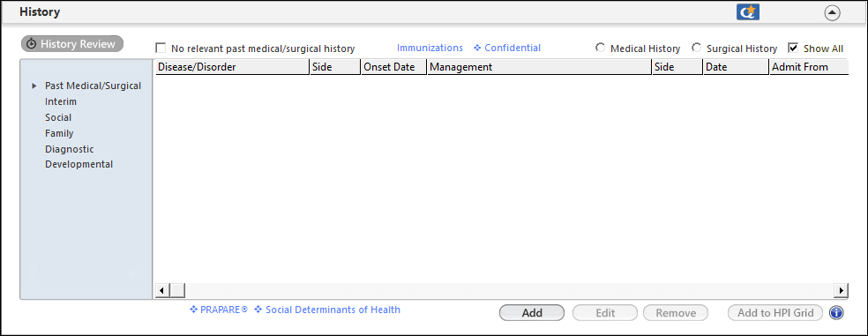Uncheck the Show All checkbox
This screenshot has height=336, width=868.
click(x=793, y=48)
